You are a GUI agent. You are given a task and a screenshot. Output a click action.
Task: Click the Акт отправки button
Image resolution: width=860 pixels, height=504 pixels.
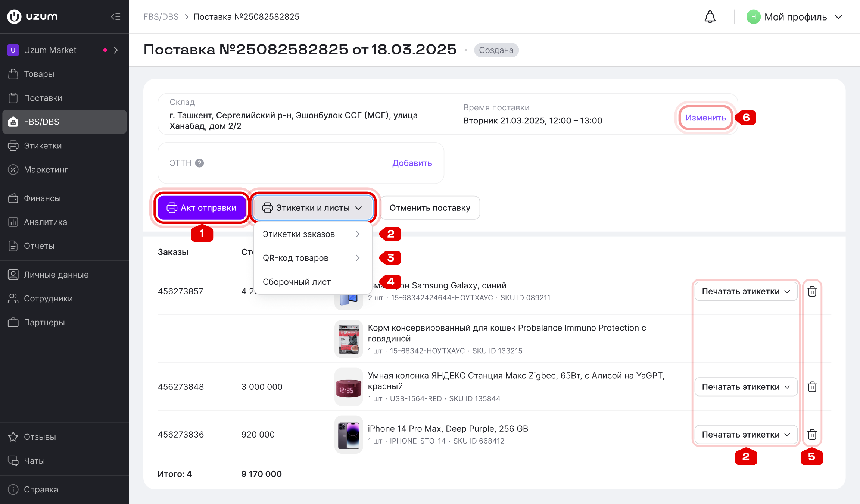[x=202, y=208]
